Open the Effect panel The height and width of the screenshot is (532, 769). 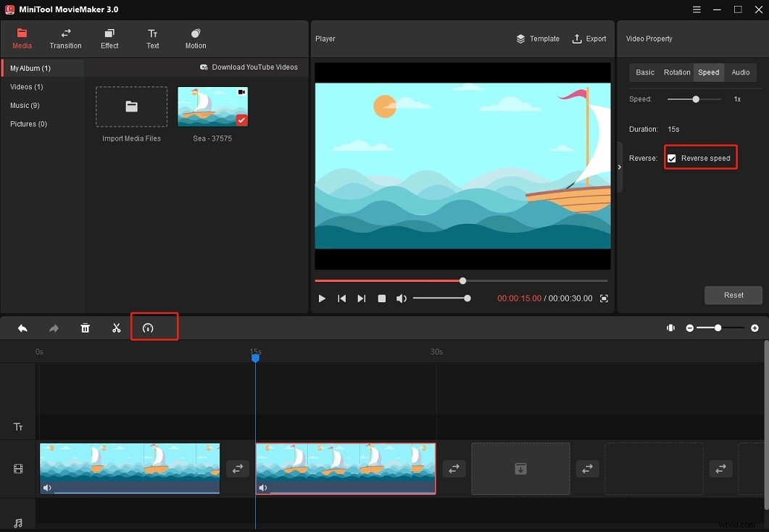[x=109, y=38]
